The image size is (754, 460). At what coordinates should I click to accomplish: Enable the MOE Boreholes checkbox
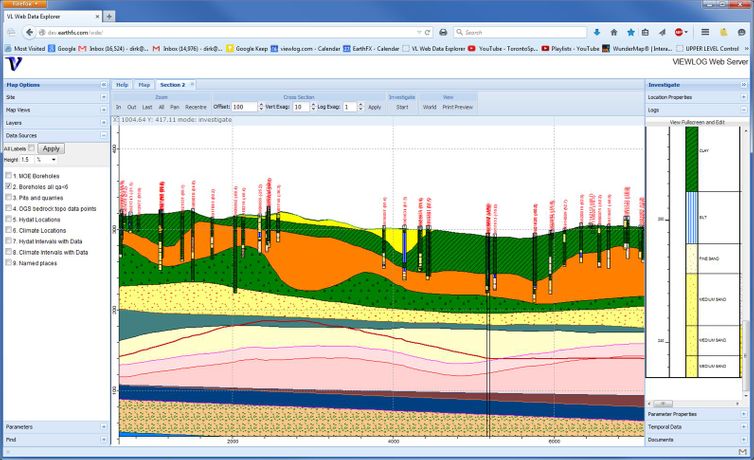tap(9, 176)
